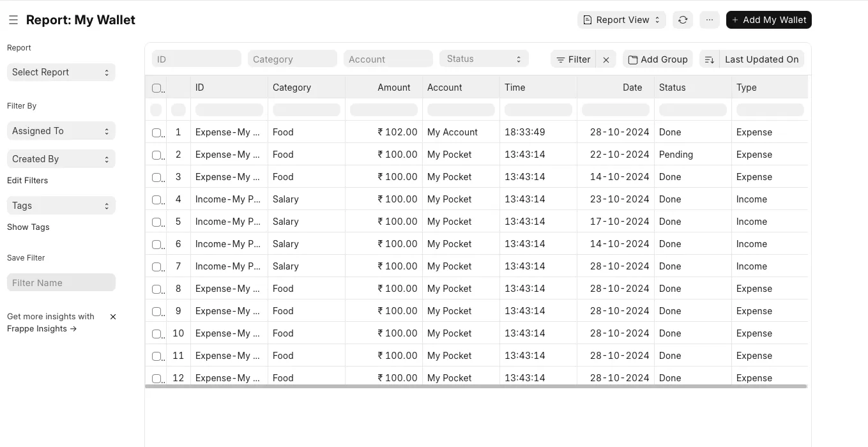Toggle sort direction icon beside Last Updated On
The width and height of the screenshot is (868, 447).
tap(709, 59)
